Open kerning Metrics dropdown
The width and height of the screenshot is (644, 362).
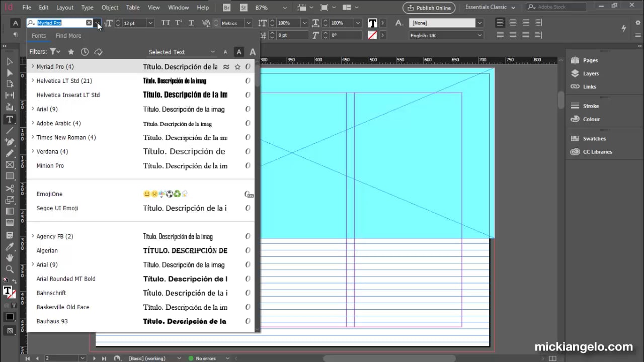(249, 23)
